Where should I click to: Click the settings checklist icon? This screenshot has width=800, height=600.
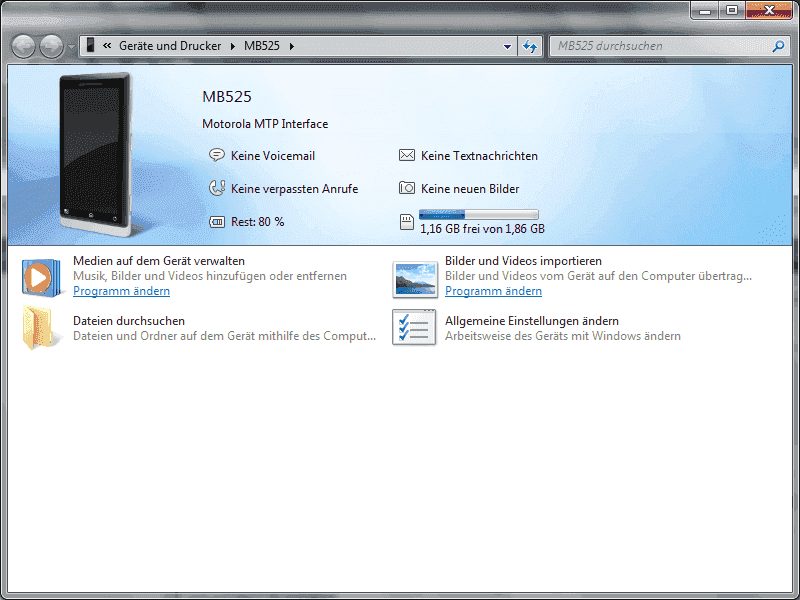(x=414, y=328)
